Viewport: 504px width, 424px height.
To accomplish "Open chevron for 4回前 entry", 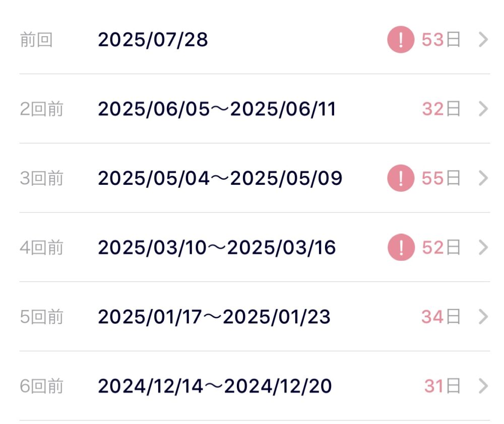I will coord(483,247).
